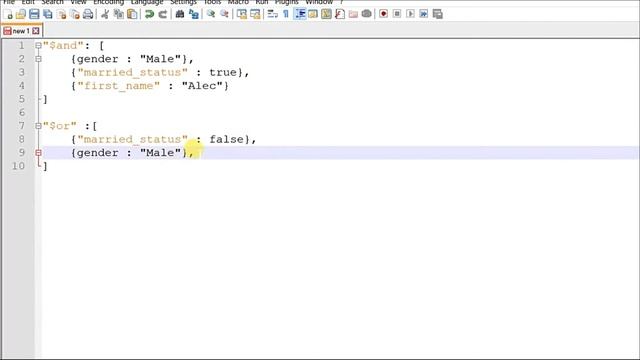This screenshot has height=360, width=640.
Task: Collapse the fold marker on line 2
Action: (38, 59)
